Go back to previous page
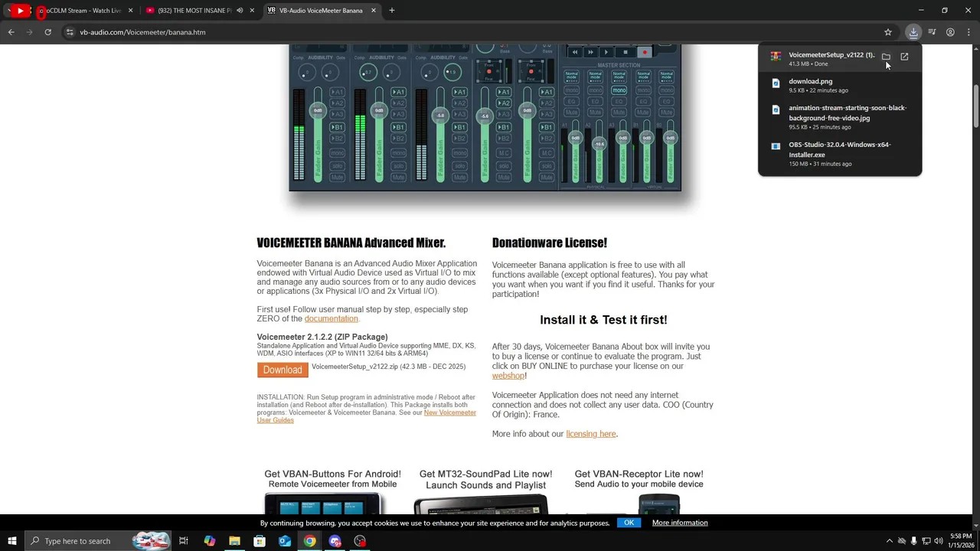Viewport: 980px width, 551px height. (x=11, y=32)
